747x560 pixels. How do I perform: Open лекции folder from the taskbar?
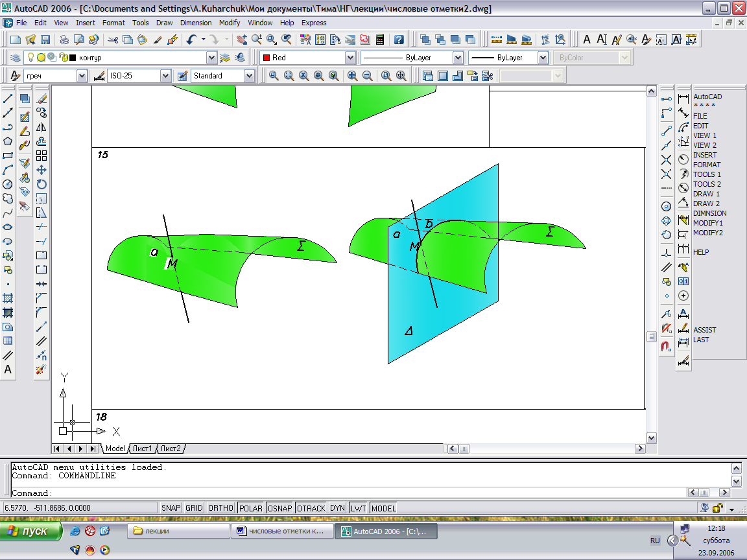179,531
